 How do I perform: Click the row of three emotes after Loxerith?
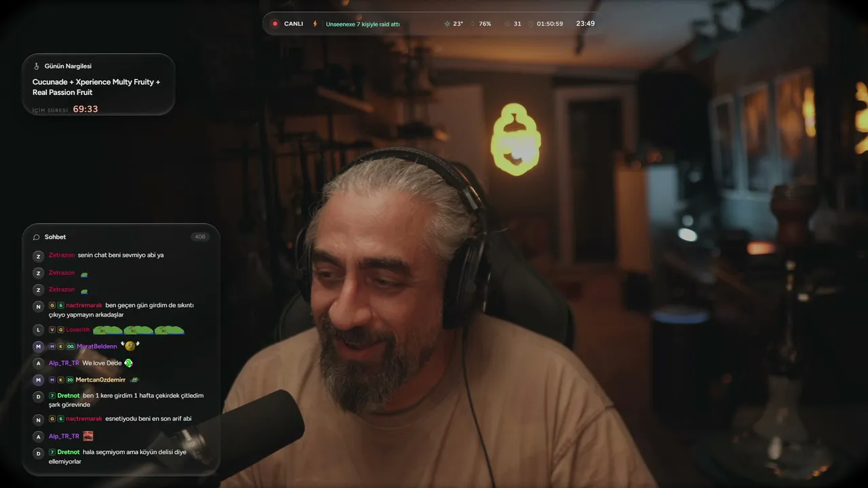click(138, 330)
